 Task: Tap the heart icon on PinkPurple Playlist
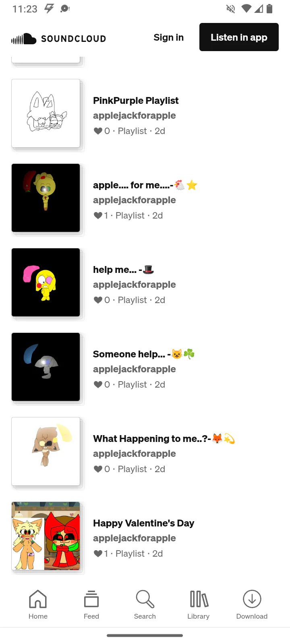tap(98, 131)
